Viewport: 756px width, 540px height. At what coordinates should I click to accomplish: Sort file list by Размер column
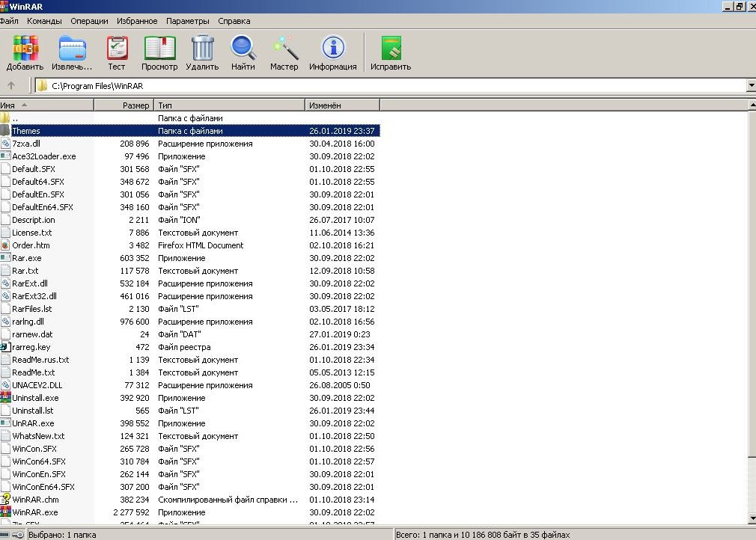(124, 105)
